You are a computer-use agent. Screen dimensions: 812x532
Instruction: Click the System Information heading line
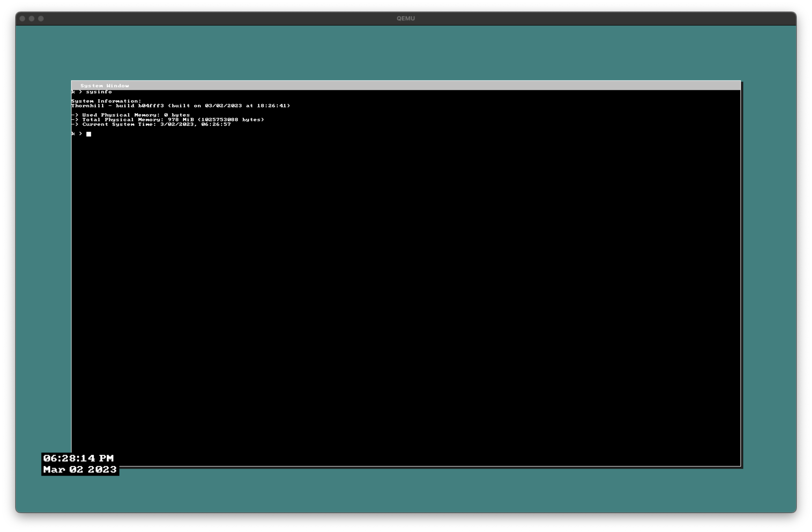coord(106,101)
